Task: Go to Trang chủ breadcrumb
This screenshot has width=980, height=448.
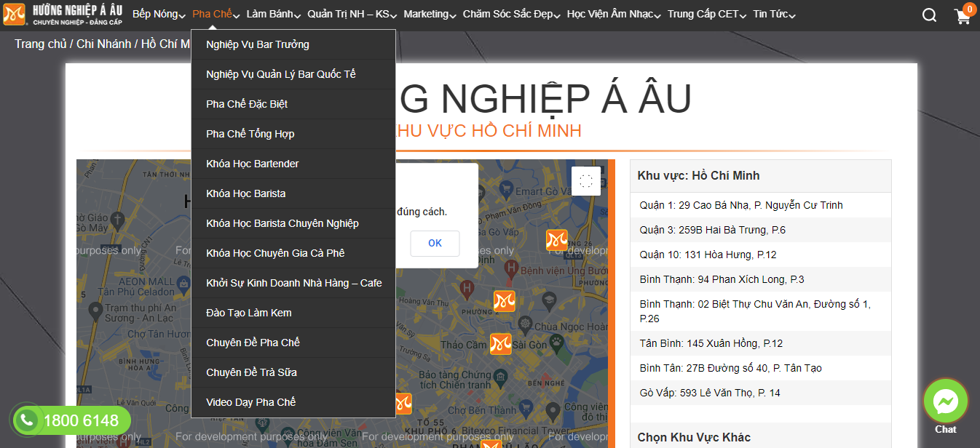Action: click(x=41, y=44)
